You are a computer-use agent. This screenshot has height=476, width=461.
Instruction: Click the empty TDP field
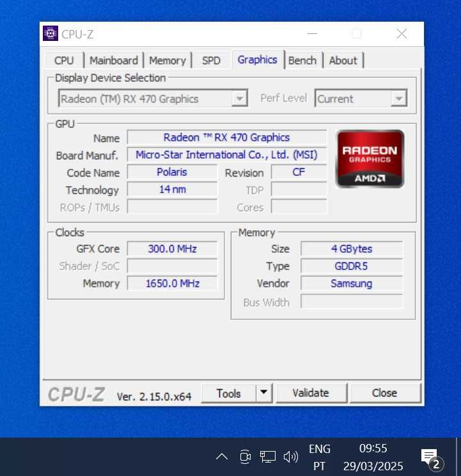(299, 189)
